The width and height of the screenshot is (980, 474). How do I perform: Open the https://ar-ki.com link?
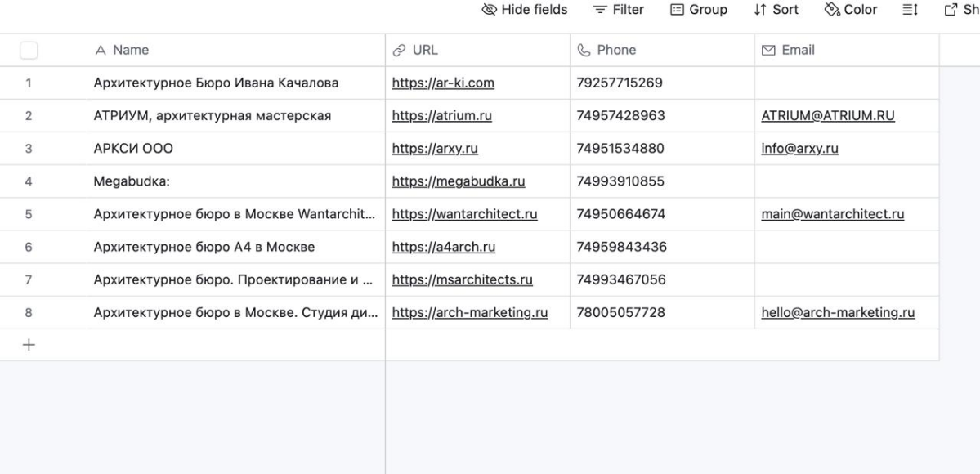point(443,83)
